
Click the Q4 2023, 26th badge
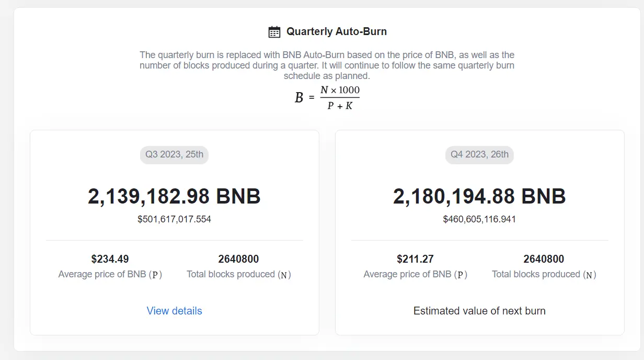tap(479, 155)
